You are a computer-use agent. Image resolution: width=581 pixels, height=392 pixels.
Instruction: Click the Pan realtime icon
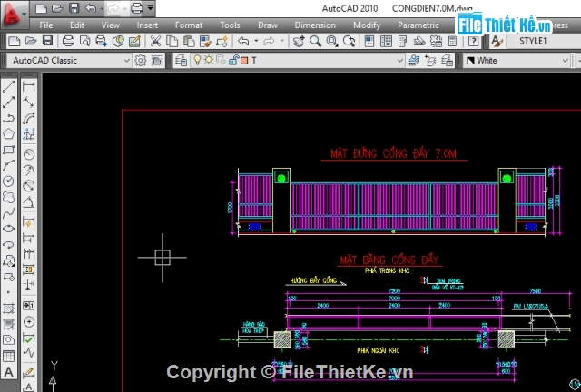(299, 41)
